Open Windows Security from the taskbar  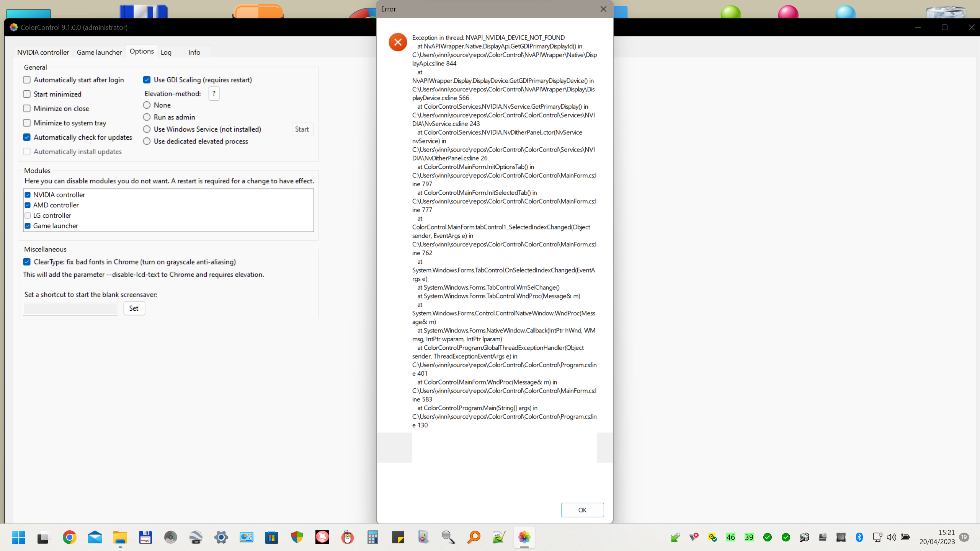coord(297,537)
